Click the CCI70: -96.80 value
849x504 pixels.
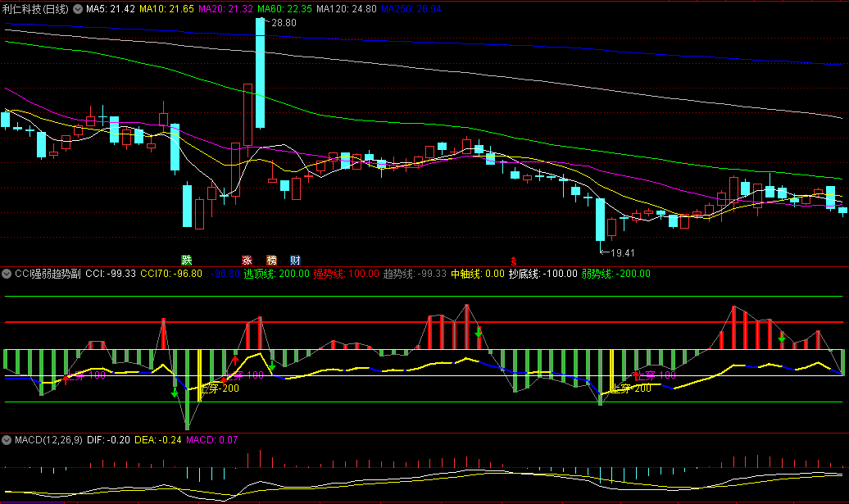(x=171, y=274)
